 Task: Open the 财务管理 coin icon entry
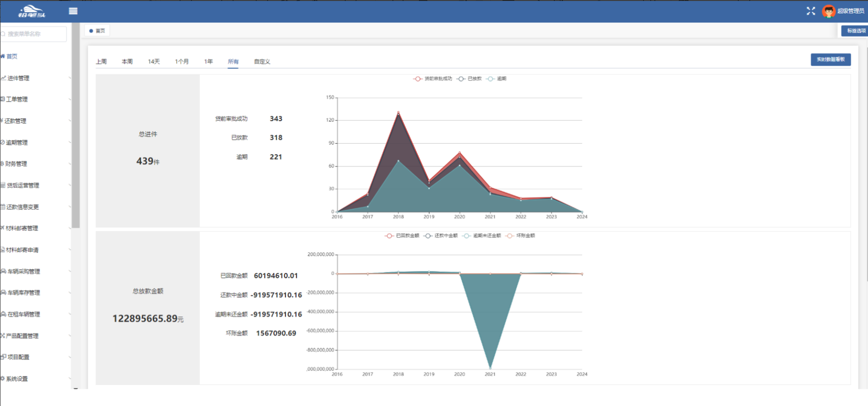[x=2, y=164]
